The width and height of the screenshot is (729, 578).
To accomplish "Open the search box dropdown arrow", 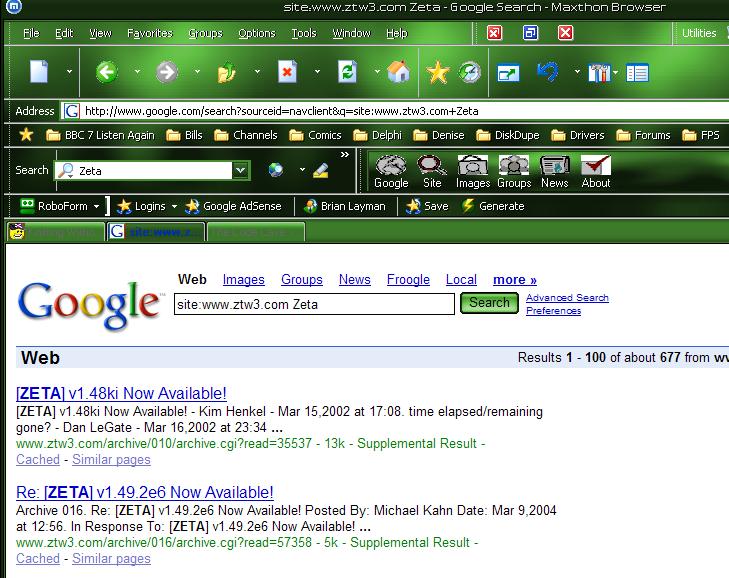I will pyautogui.click(x=240, y=170).
